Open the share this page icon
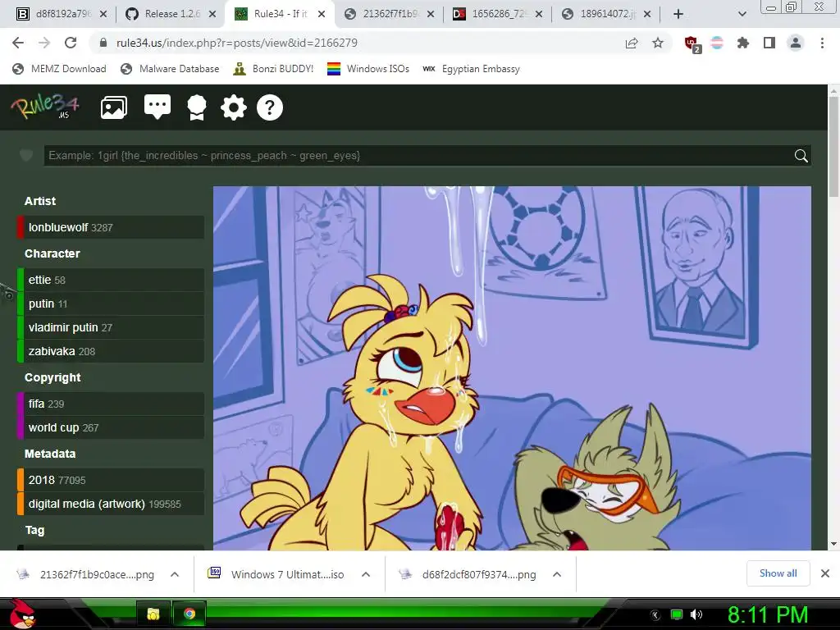The height and width of the screenshot is (630, 840). click(x=632, y=43)
